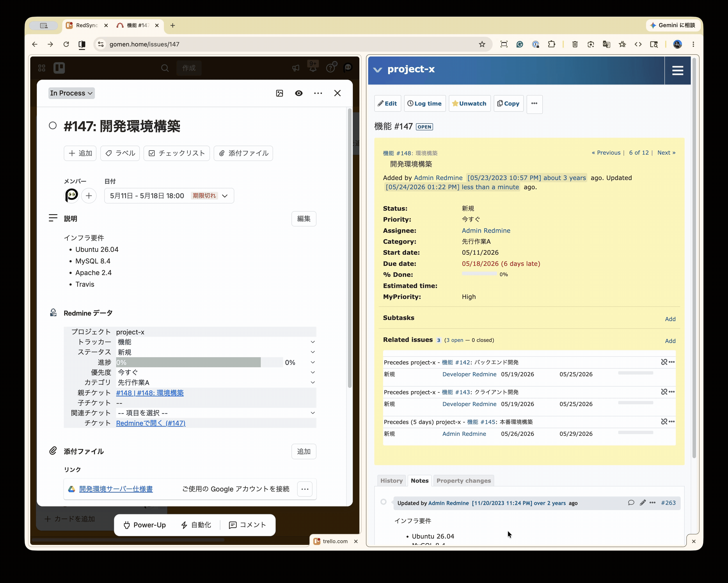The height and width of the screenshot is (583, 728).
Task: Open cover image icon in Trello card
Action: 279,94
